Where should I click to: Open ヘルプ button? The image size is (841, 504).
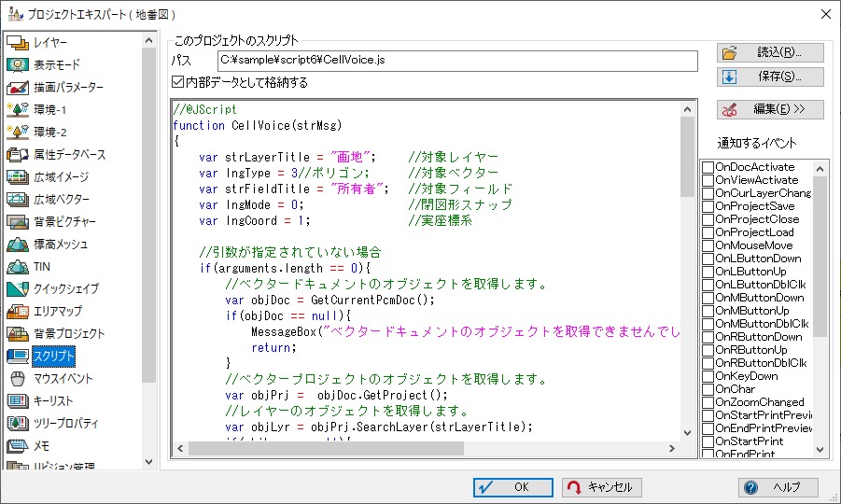click(x=778, y=487)
